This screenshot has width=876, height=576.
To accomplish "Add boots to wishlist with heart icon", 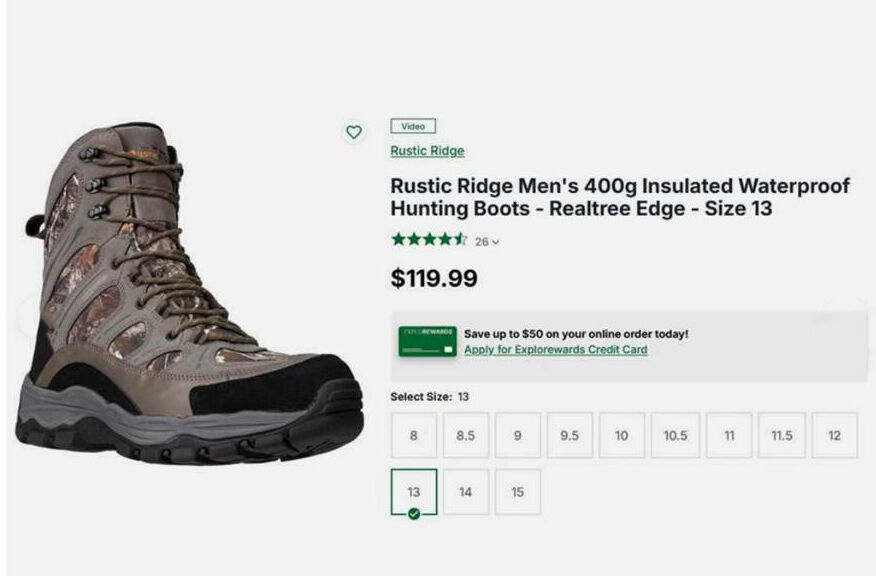I will tap(353, 132).
